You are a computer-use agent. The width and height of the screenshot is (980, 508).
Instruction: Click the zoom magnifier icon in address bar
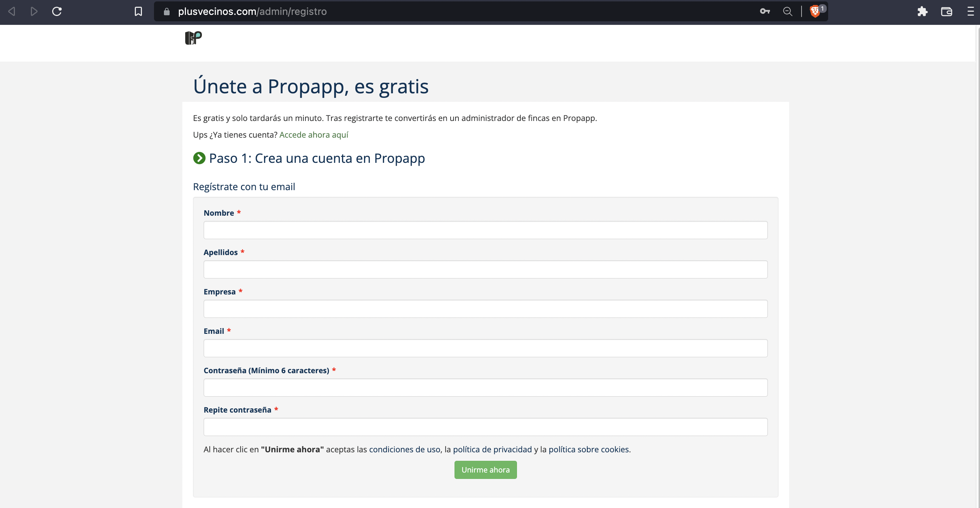pos(787,11)
